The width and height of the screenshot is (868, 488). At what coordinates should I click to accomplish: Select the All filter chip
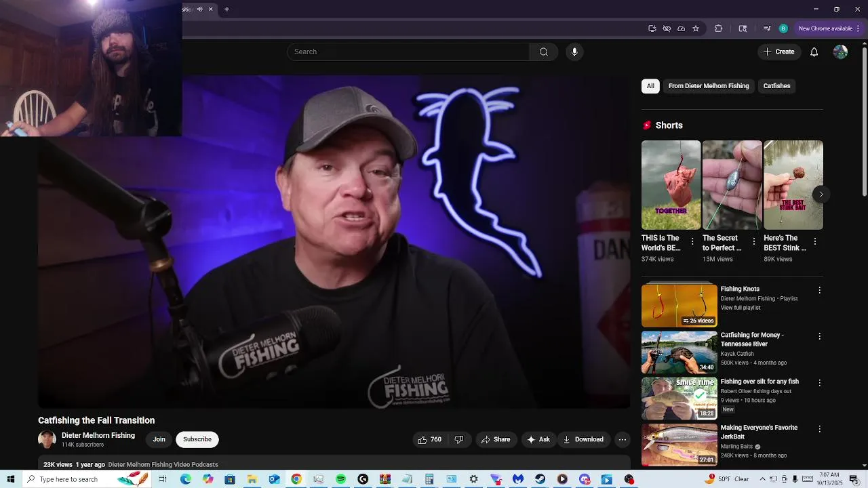coord(650,86)
